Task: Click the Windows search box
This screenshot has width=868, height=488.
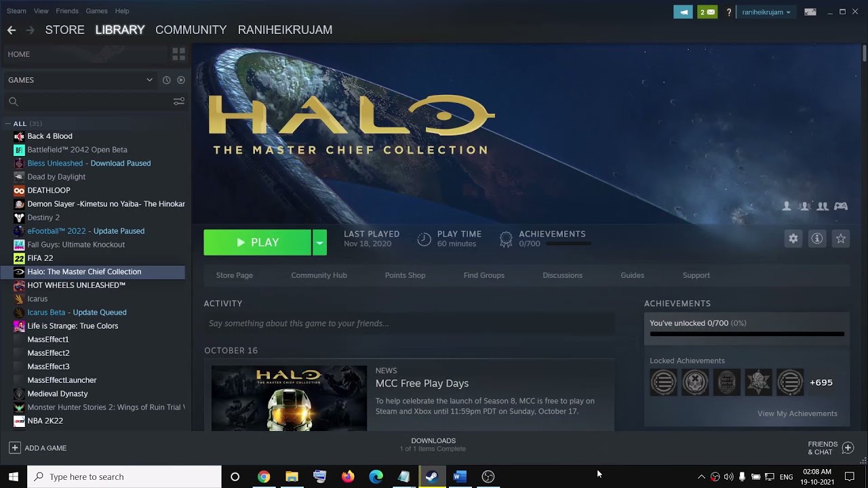Action: pos(125,476)
